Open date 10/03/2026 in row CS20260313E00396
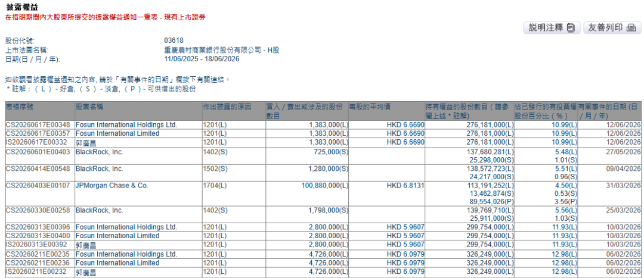644x278 pixels. [x=623, y=227]
